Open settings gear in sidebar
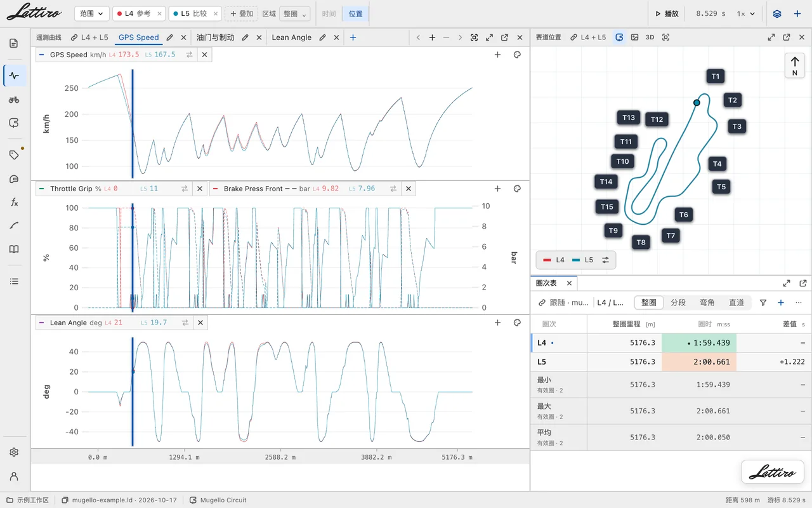Screen dimensions: 812x508 (x=14, y=452)
